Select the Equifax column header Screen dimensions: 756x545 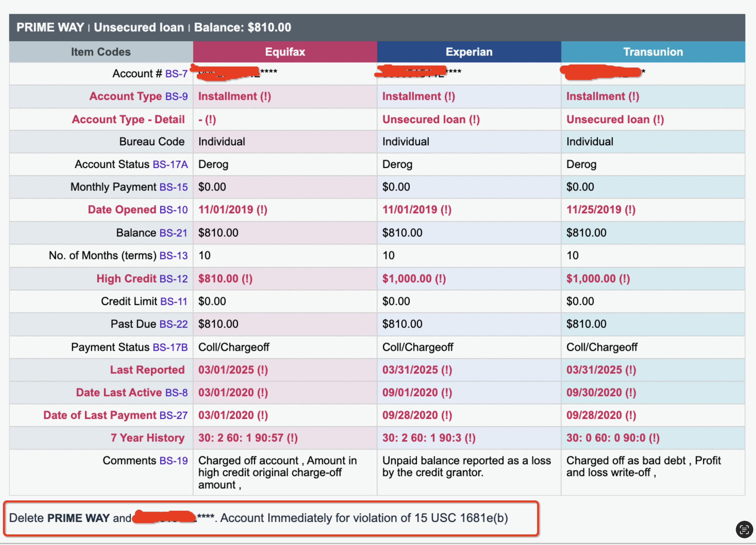tap(285, 52)
